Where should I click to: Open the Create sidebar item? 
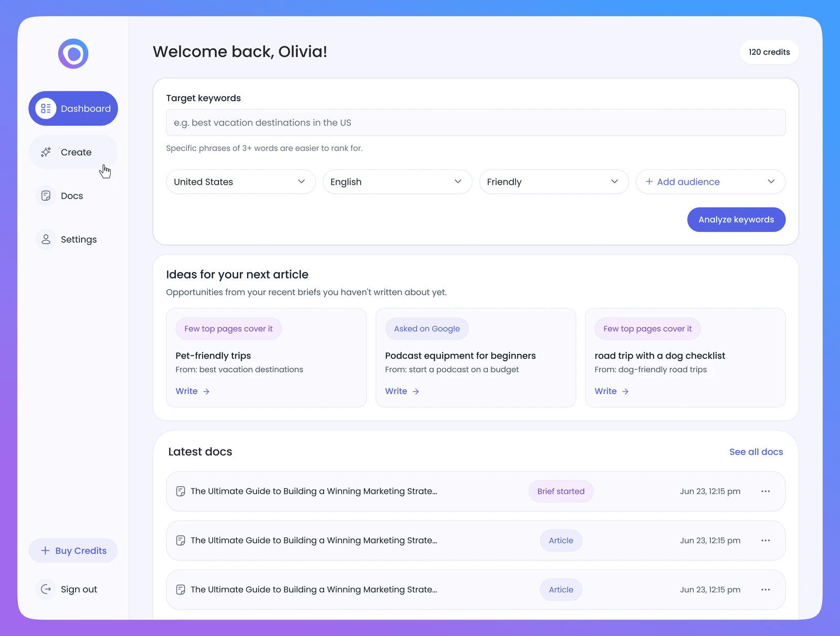click(73, 152)
